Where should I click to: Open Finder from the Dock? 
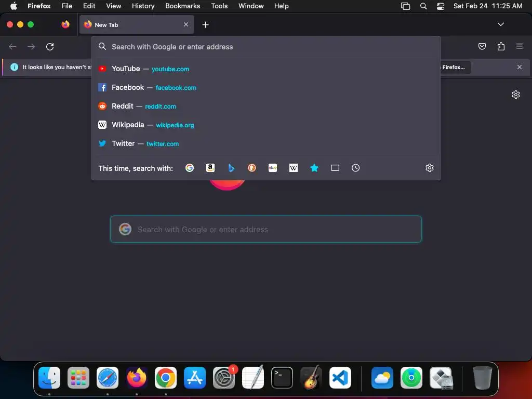[49, 378]
